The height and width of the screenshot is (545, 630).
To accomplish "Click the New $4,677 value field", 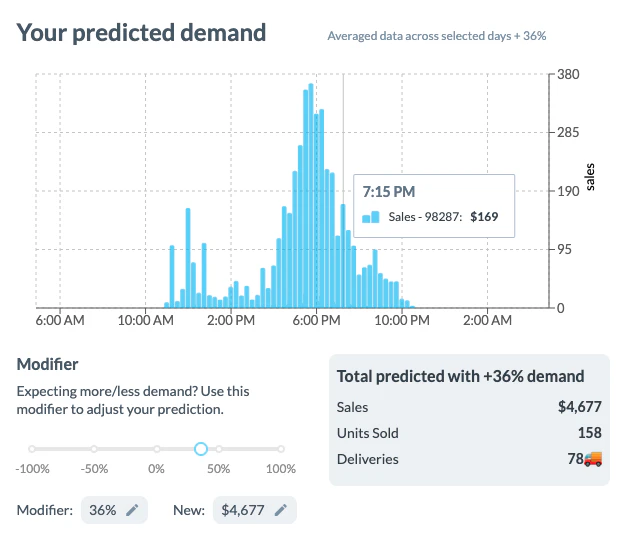I will click(x=254, y=510).
